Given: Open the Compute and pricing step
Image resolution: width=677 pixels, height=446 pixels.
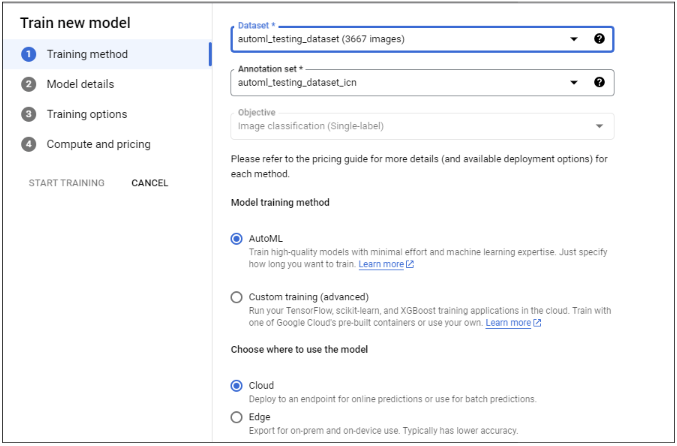Looking at the screenshot, I should pyautogui.click(x=98, y=144).
